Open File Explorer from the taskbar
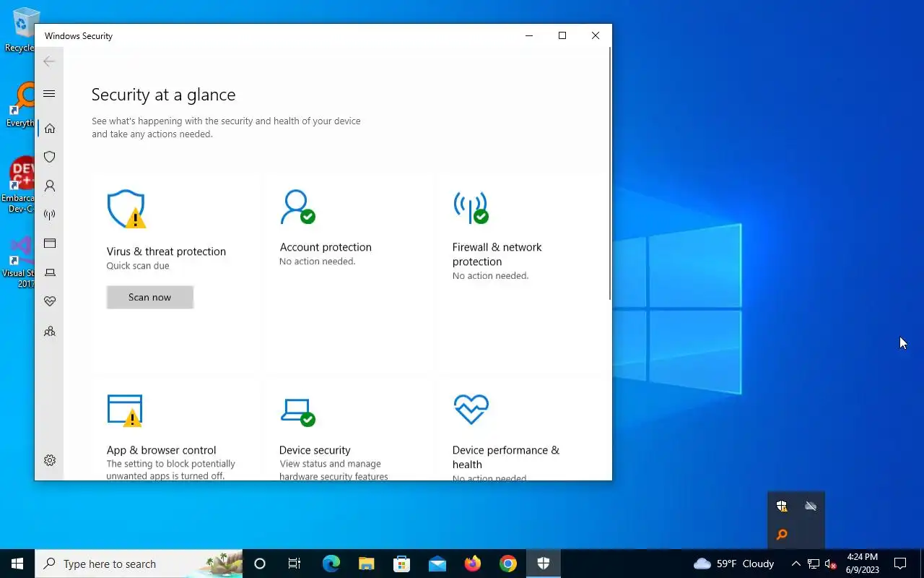 (x=367, y=564)
